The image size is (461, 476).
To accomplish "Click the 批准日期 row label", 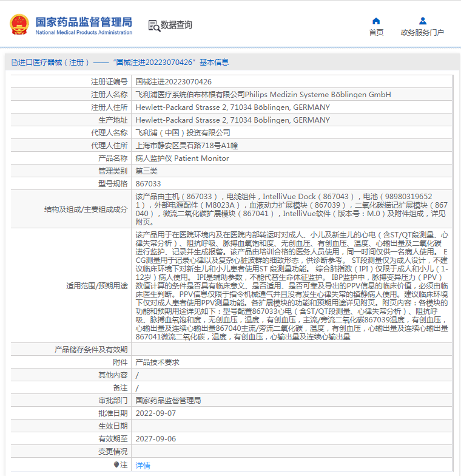I will [113, 413].
